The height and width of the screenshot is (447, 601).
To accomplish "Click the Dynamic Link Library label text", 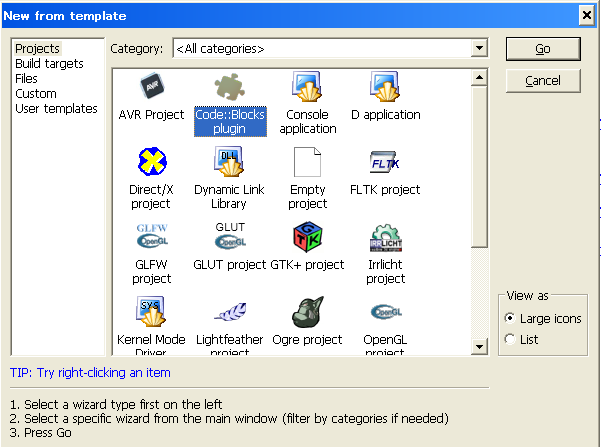I will [229, 197].
